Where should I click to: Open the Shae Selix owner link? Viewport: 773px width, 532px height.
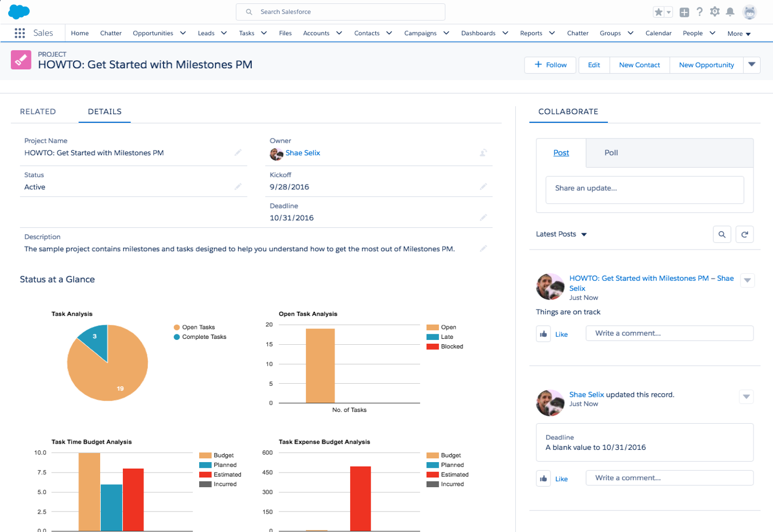303,153
